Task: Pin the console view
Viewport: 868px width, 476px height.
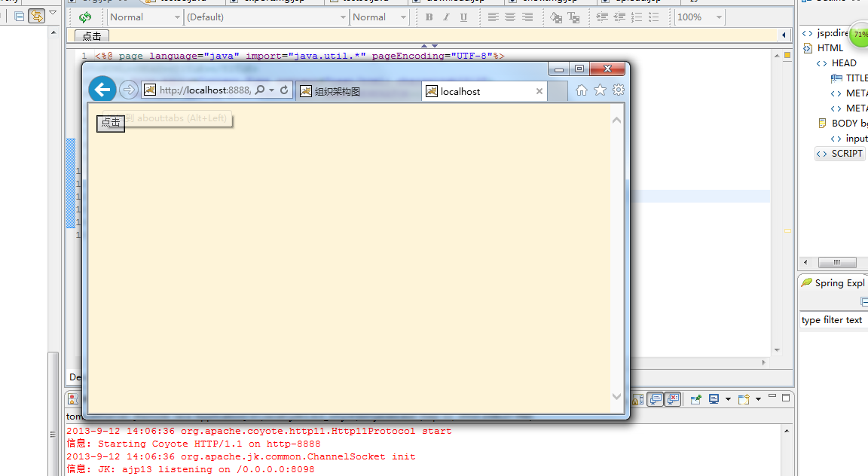Action: pos(696,399)
